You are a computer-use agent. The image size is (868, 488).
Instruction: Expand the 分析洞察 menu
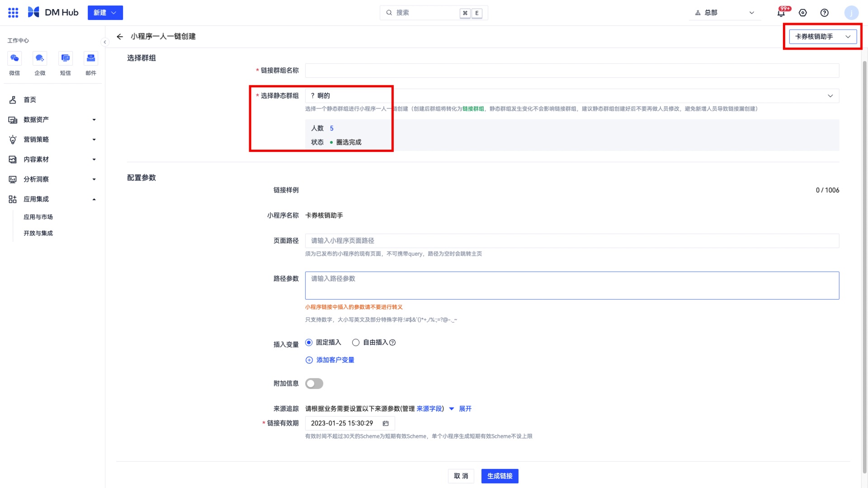pos(52,179)
